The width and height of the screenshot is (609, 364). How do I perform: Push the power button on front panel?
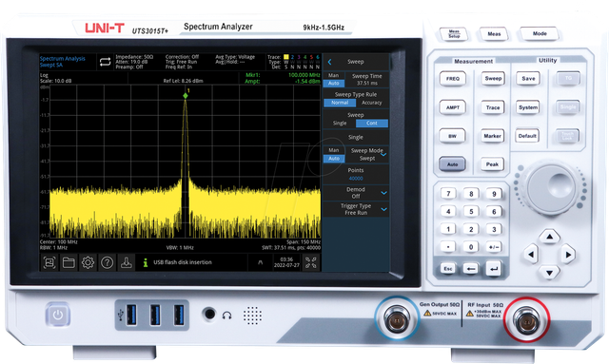click(x=58, y=315)
